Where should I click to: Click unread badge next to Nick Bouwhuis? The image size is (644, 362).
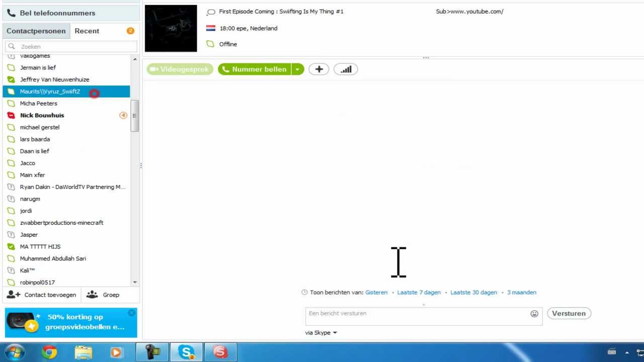point(123,115)
